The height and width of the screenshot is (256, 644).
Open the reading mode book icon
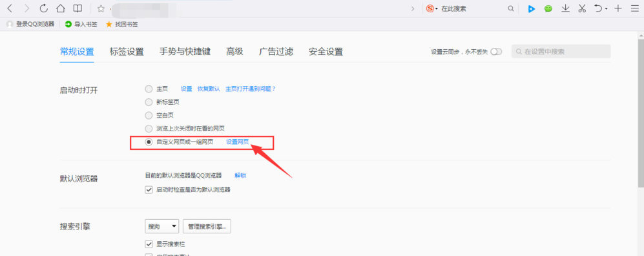(78, 8)
